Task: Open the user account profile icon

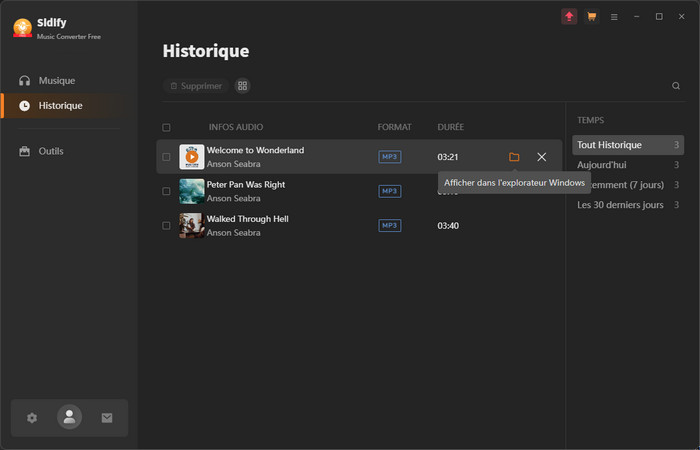Action: [x=69, y=418]
